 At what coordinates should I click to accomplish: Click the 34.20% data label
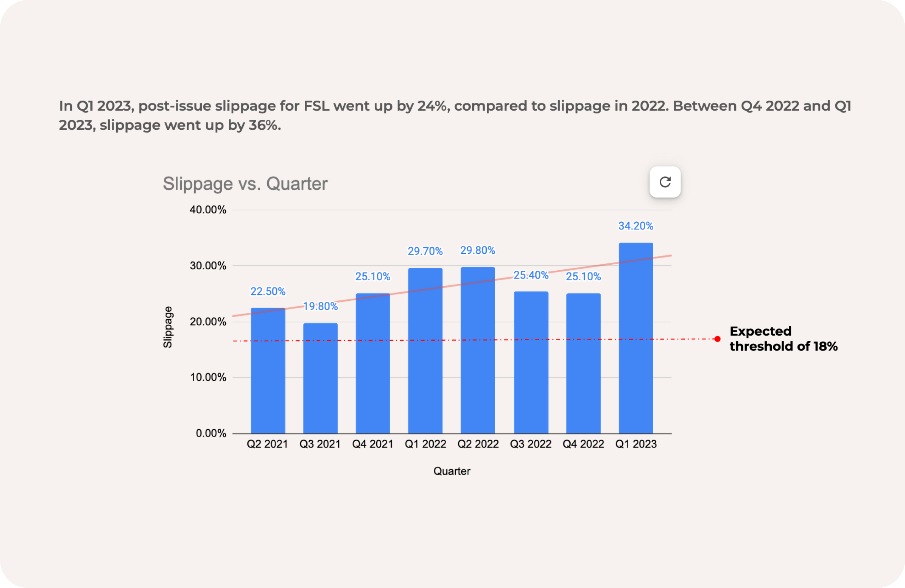coord(635,226)
